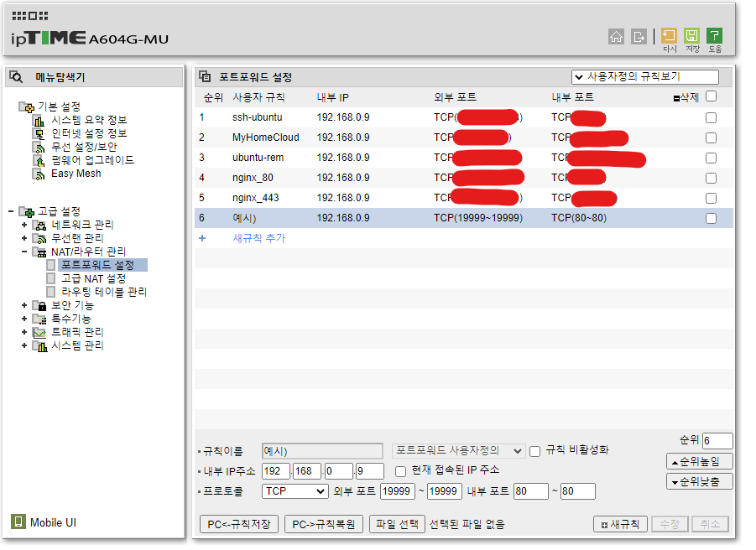Open help via the 도움 icon
The image size is (756, 550).
point(713,37)
